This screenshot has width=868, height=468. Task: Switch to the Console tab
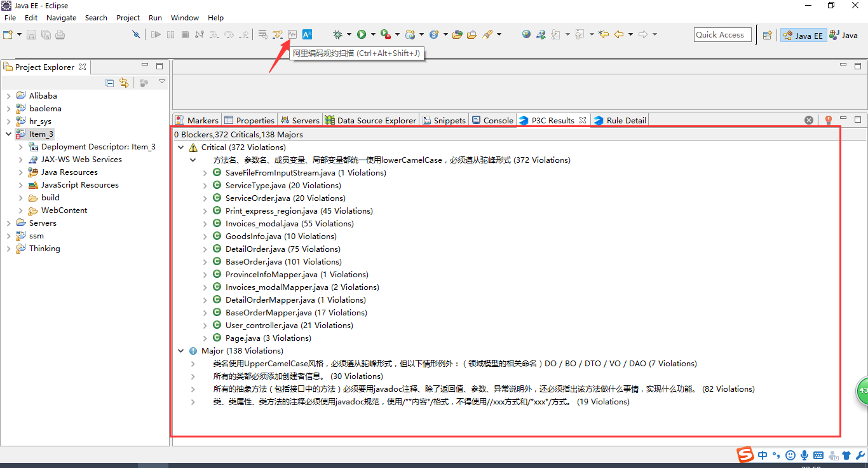pyautogui.click(x=492, y=120)
